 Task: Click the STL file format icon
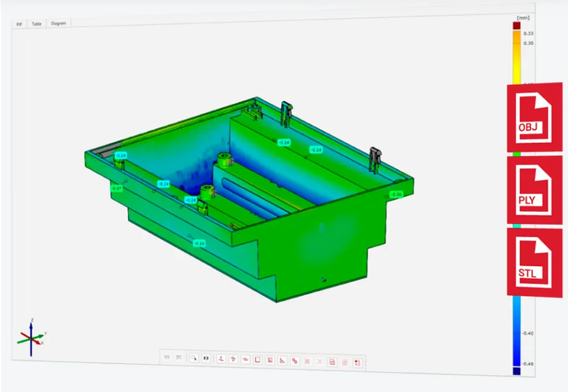pyautogui.click(x=534, y=263)
